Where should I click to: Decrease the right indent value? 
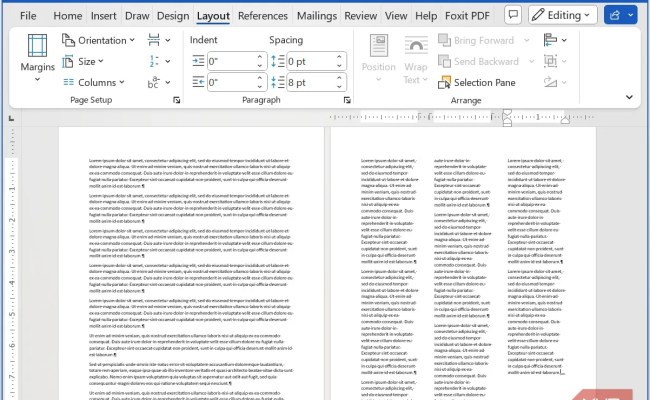coord(260,86)
